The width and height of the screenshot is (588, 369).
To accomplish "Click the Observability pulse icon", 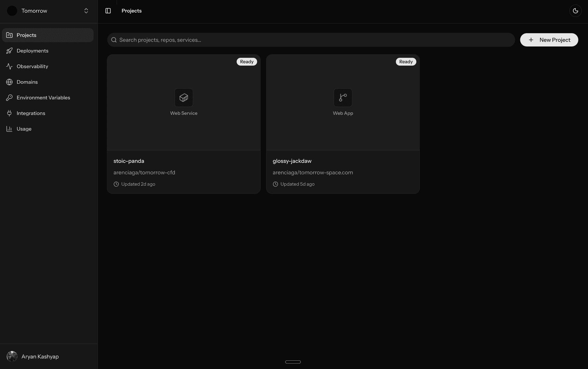I will pyautogui.click(x=9, y=66).
